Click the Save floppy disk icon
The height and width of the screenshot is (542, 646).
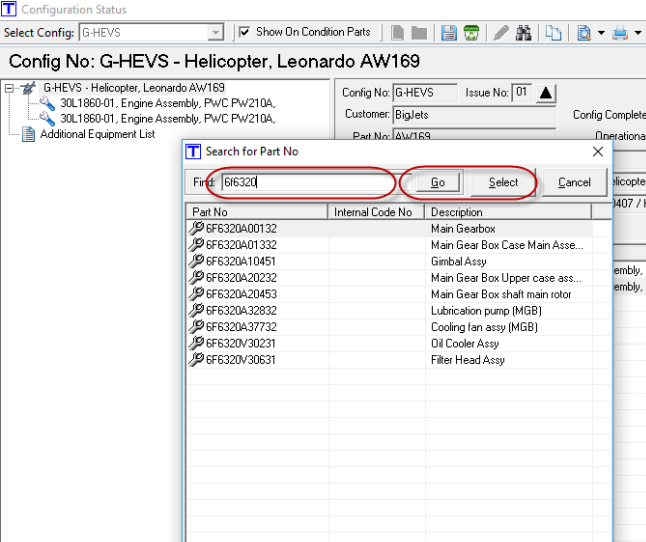pyautogui.click(x=449, y=33)
